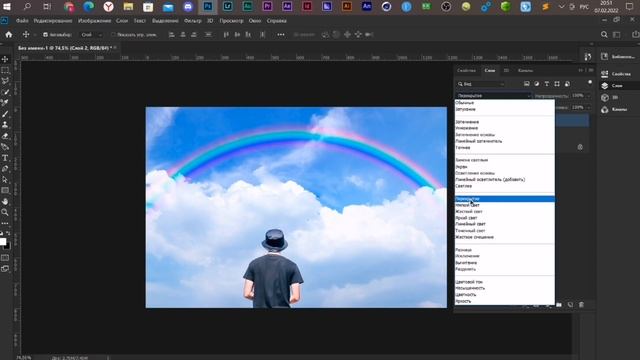Open the Windows Start menu
The height and width of the screenshot is (360, 640).
click(x=7, y=7)
